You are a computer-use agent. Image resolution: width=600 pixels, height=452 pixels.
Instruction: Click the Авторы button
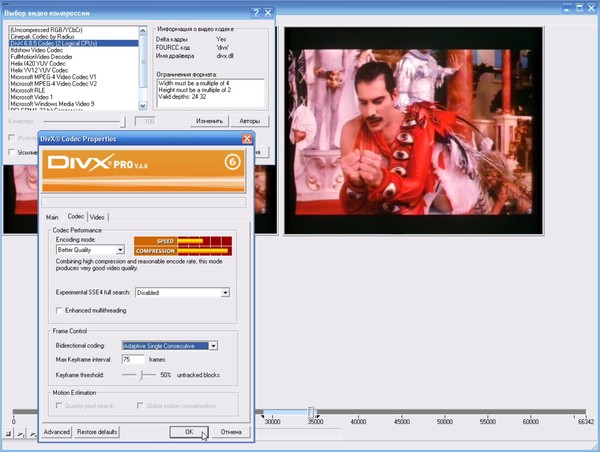coord(249,121)
